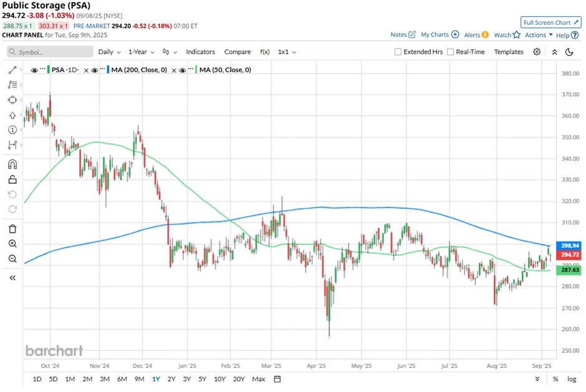
Task: Zoom out on the chart
Action: click(x=12, y=259)
